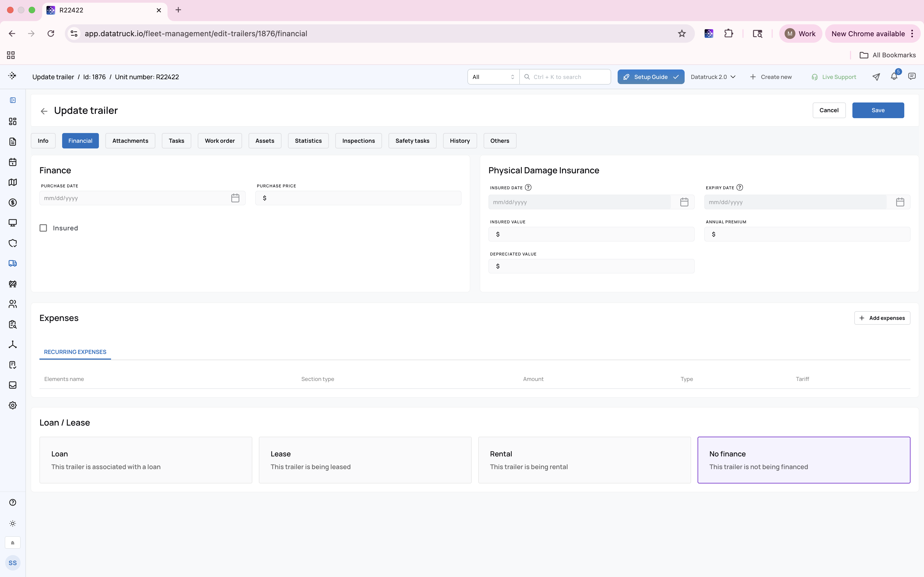Open the map icon in sidebar
This screenshot has height=577, width=924.
[13, 183]
